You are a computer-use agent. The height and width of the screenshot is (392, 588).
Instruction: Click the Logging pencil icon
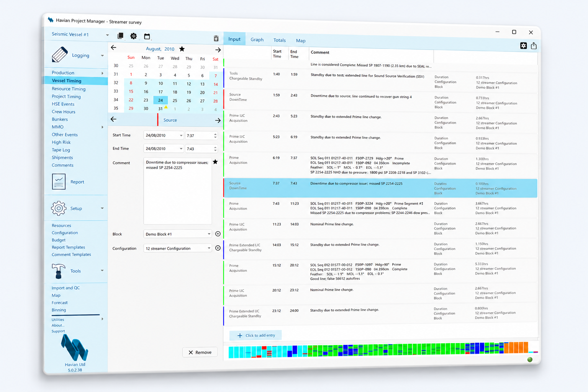(59, 55)
